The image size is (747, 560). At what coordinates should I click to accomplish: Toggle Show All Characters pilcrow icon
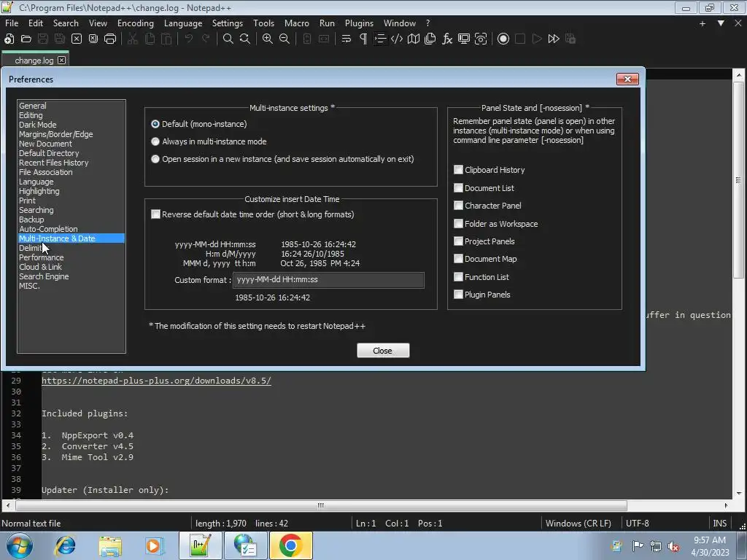point(363,39)
